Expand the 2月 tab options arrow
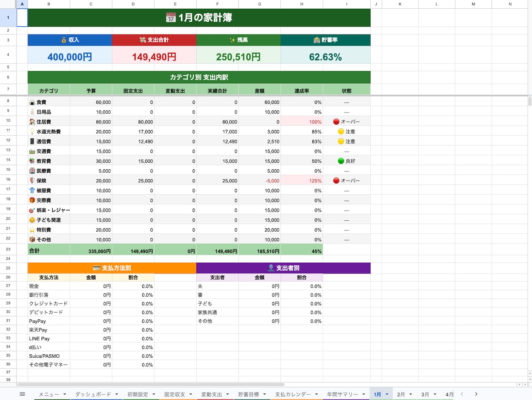The width and height of the screenshot is (532, 400). 411,394
